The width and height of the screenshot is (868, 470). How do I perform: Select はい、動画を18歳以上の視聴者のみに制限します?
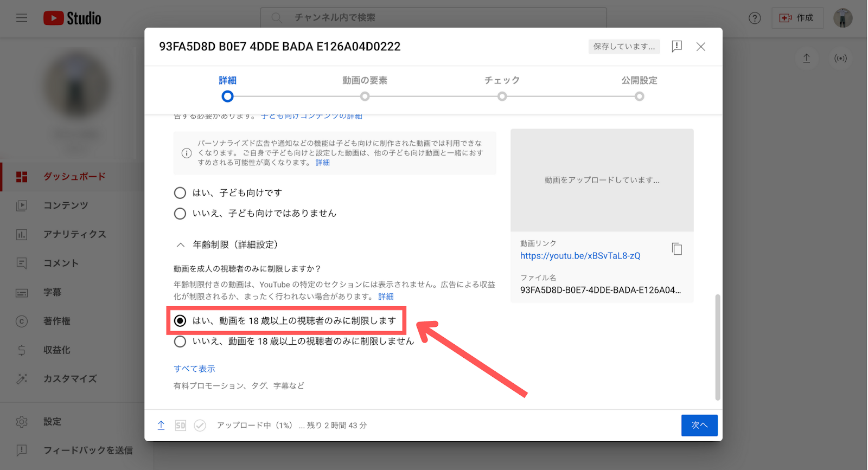pyautogui.click(x=180, y=321)
